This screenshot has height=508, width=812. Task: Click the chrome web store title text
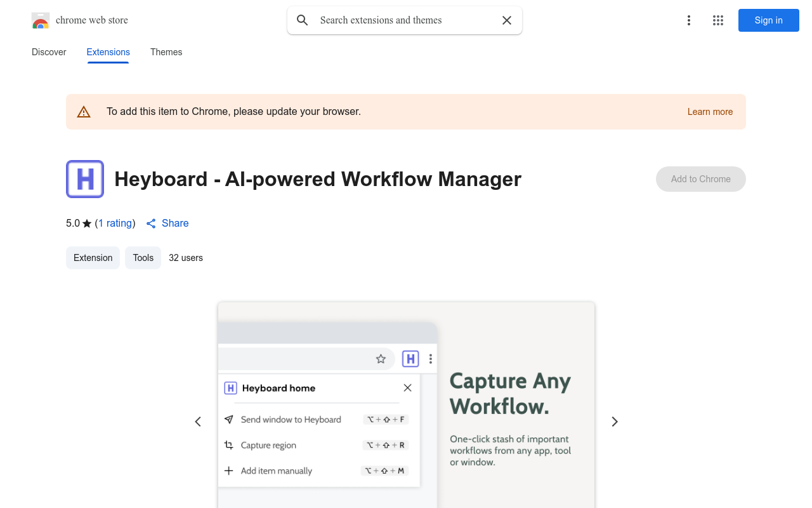(x=92, y=20)
